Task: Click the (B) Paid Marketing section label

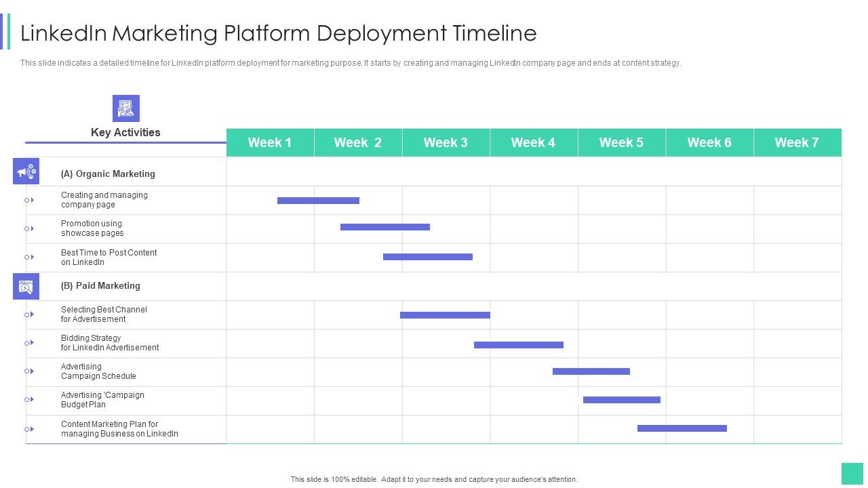Action: (x=100, y=286)
